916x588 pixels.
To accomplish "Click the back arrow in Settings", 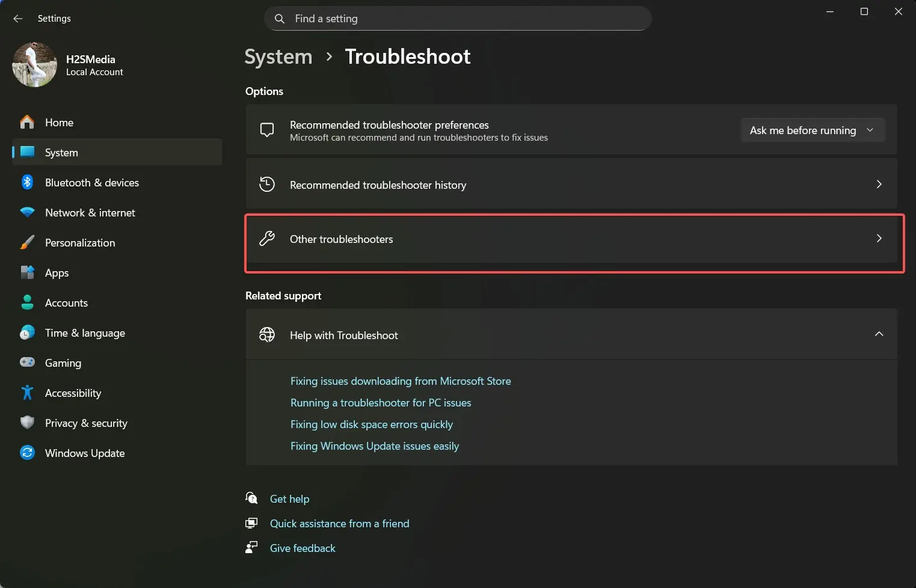I will click(x=18, y=19).
